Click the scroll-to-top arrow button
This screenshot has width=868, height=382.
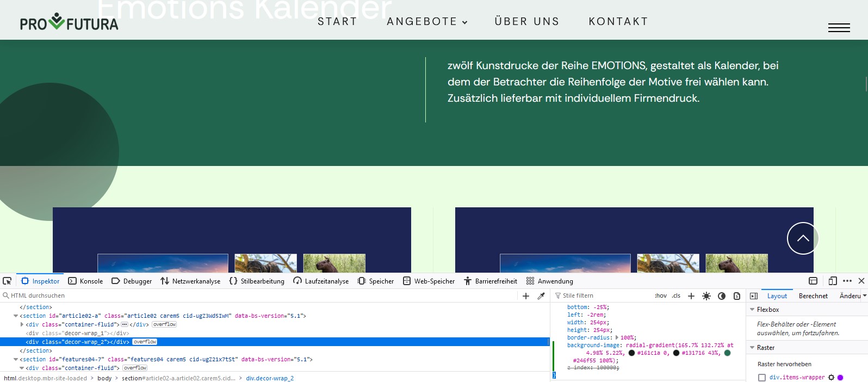point(803,238)
